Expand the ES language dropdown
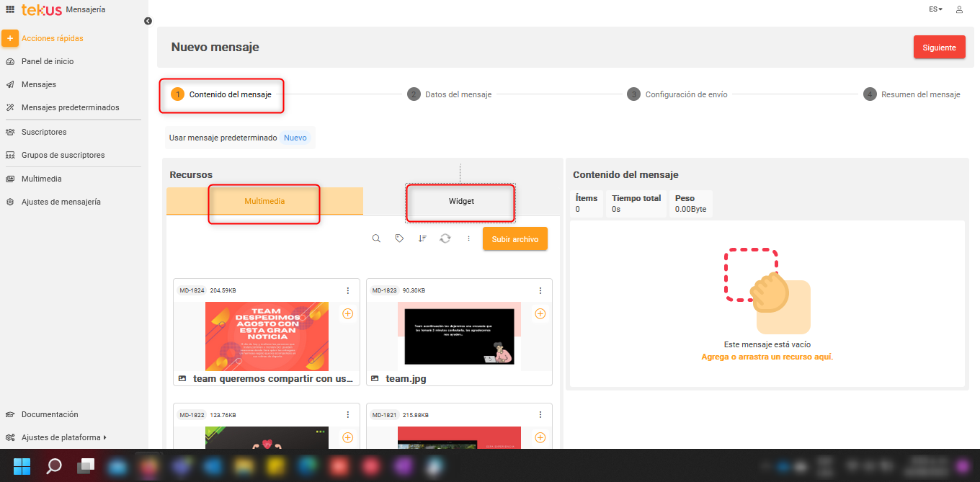Image resolution: width=980 pixels, height=482 pixels. (935, 9)
